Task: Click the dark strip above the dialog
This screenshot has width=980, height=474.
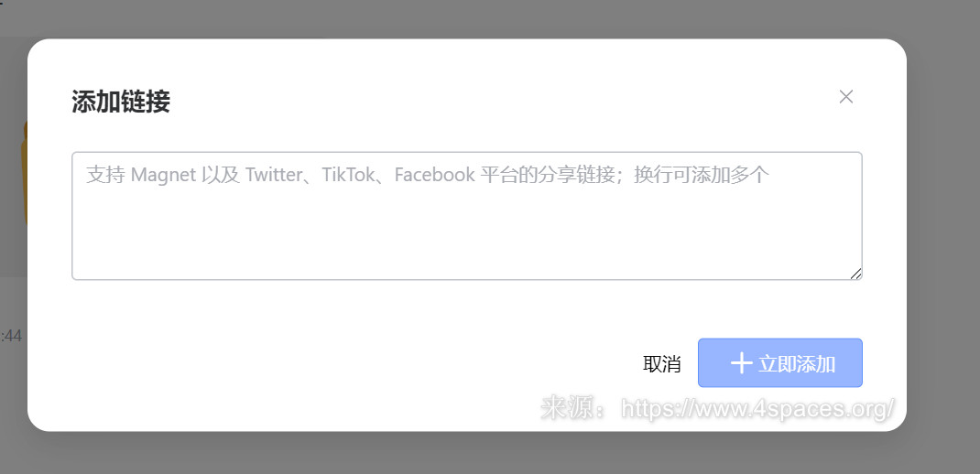Action: pos(490,17)
